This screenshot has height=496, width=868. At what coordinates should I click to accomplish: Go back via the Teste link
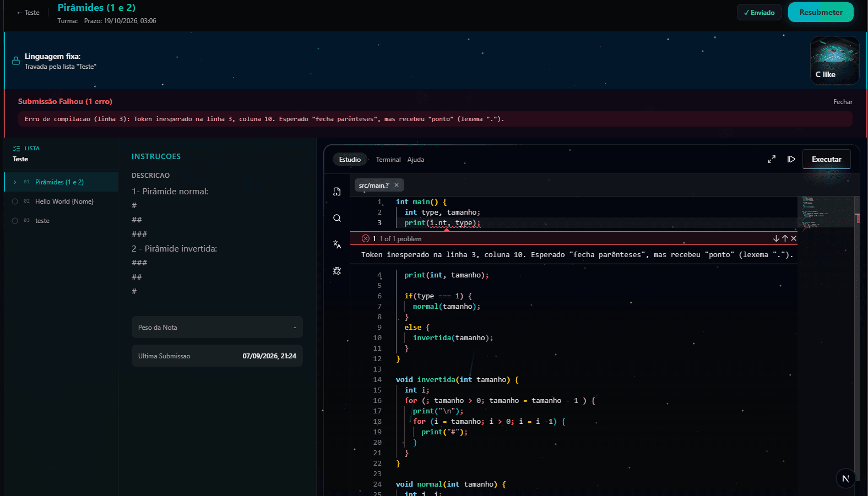(28, 13)
